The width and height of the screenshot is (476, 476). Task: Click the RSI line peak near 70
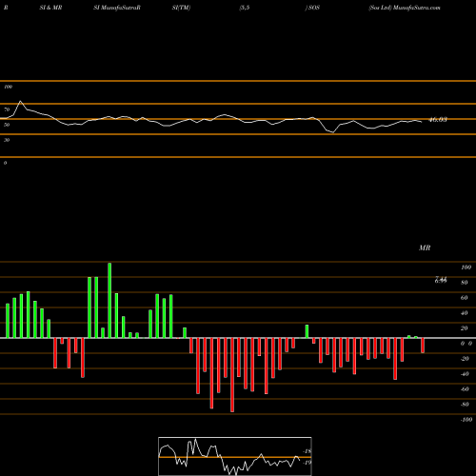click(x=21, y=102)
